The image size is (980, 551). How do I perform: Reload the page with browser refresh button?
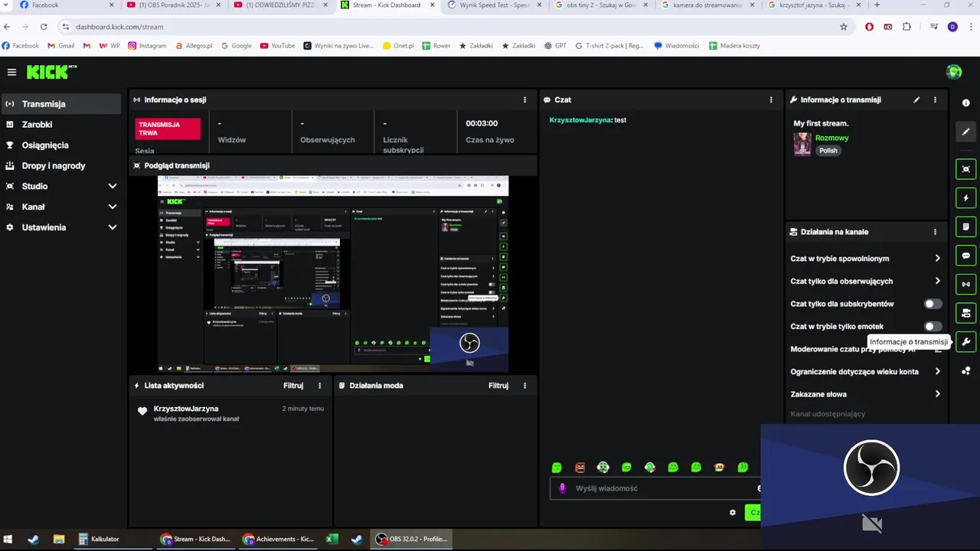pyautogui.click(x=43, y=27)
